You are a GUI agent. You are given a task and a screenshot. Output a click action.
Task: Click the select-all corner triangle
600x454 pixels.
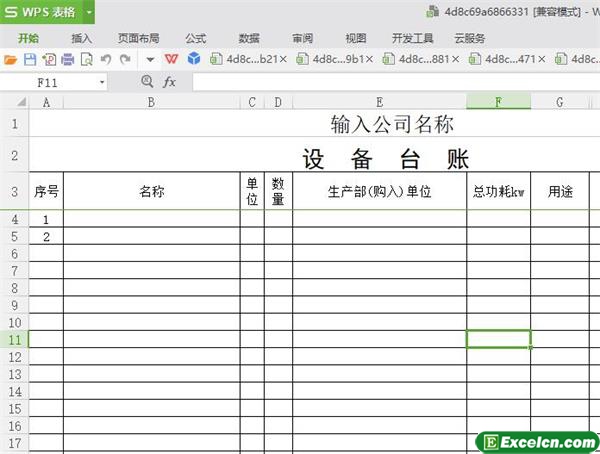tap(21, 102)
